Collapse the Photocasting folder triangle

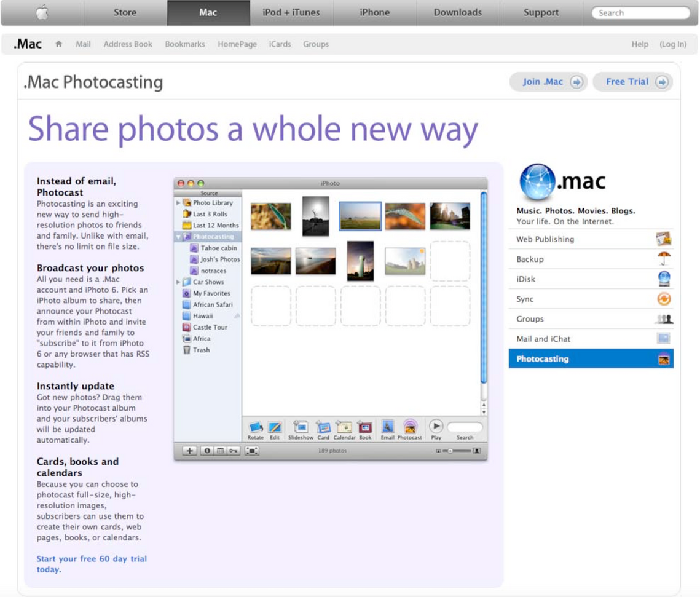click(178, 237)
